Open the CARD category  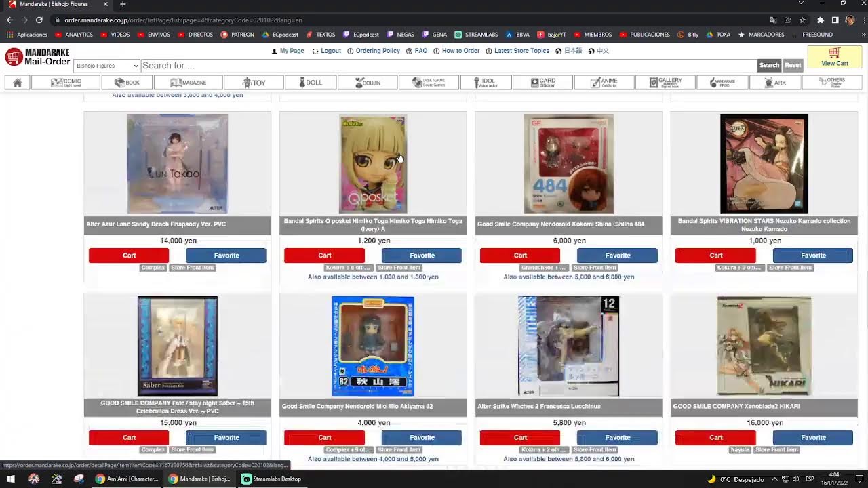pyautogui.click(x=543, y=83)
